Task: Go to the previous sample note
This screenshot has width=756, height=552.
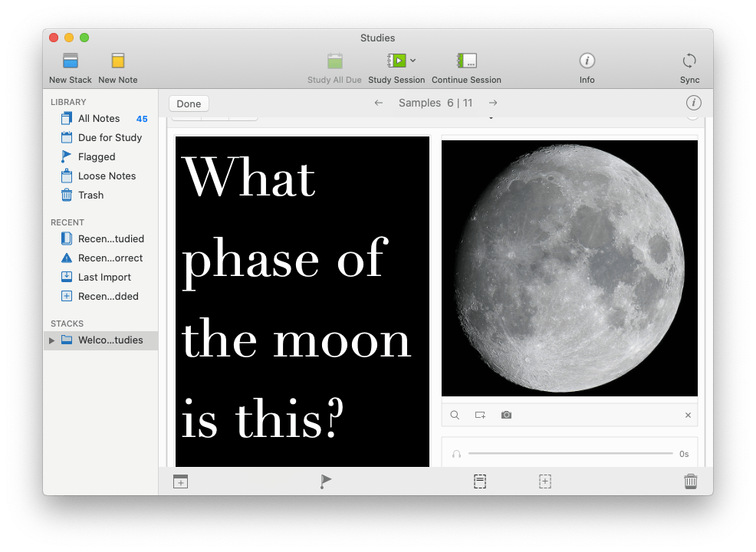Action: pyautogui.click(x=379, y=103)
